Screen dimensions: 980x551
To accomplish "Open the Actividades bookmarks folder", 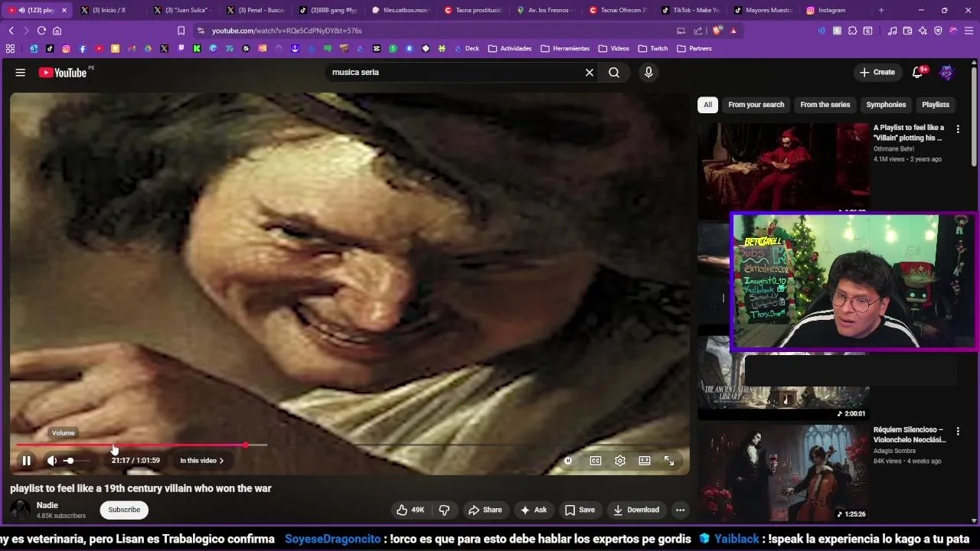I will (x=510, y=48).
